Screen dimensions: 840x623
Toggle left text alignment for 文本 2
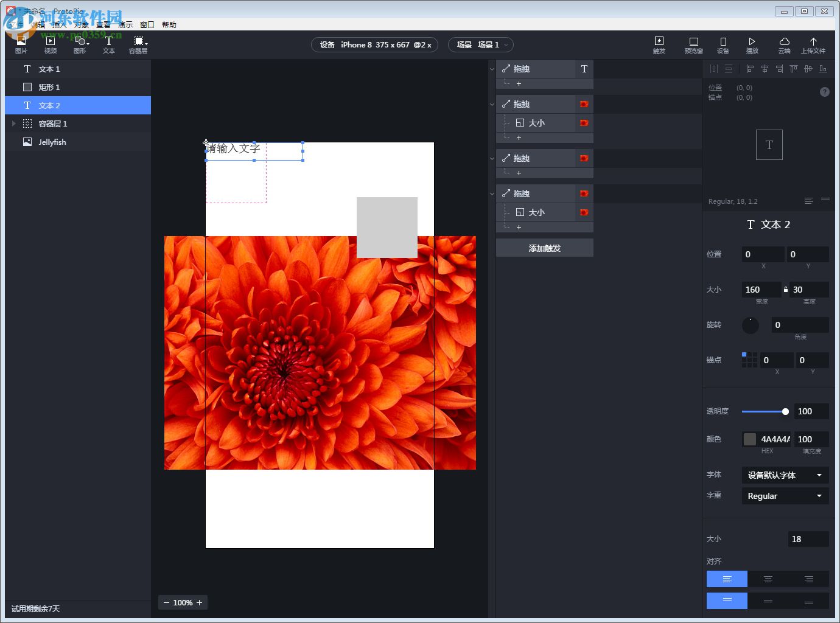[727, 579]
